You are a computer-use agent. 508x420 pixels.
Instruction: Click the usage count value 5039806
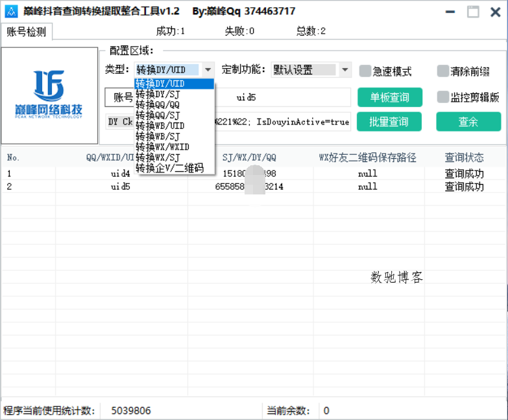tap(131, 411)
